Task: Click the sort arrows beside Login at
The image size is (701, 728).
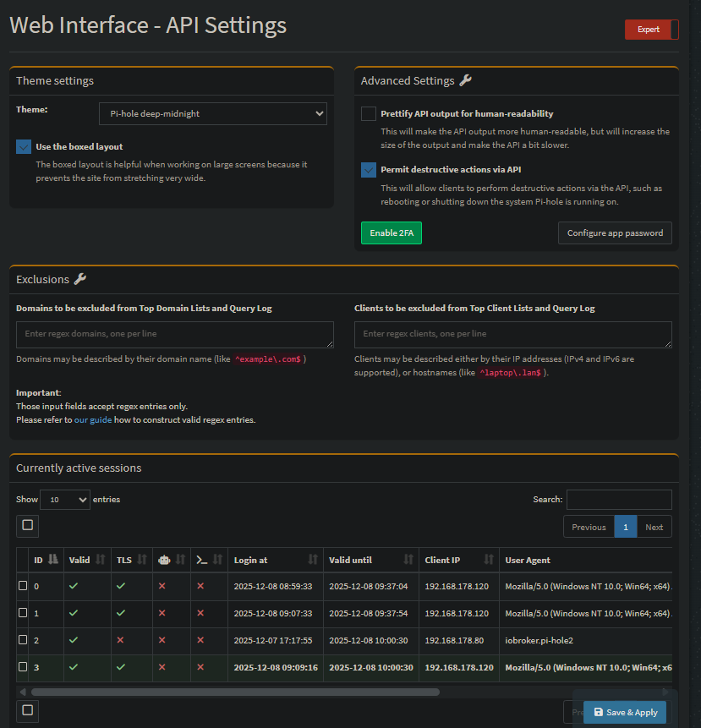Action: click(x=313, y=560)
